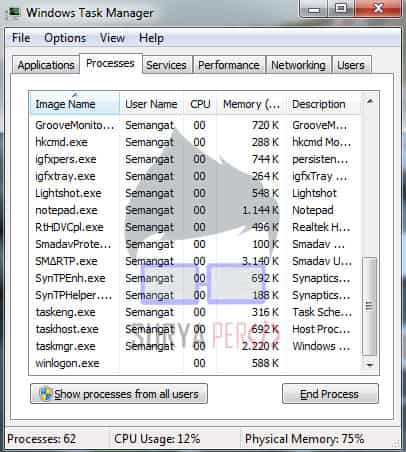The height and width of the screenshot is (452, 406).
Task: Maximize the Windows Task Manager window
Action: point(341,9)
